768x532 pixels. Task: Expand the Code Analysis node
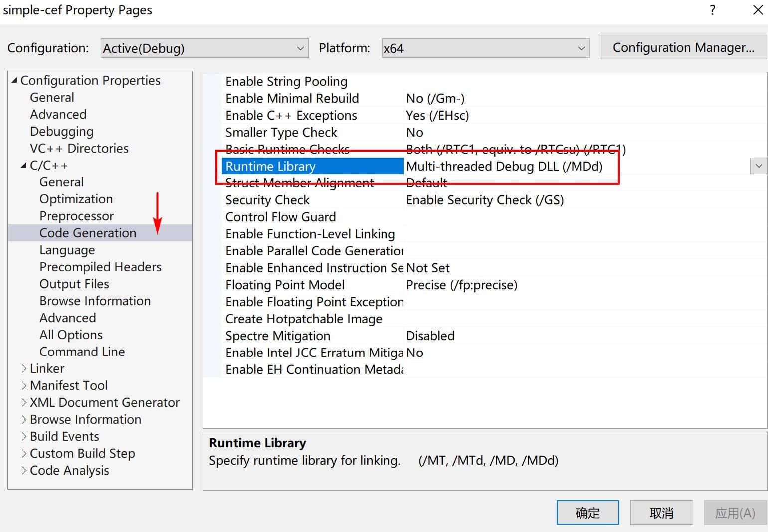click(x=23, y=471)
